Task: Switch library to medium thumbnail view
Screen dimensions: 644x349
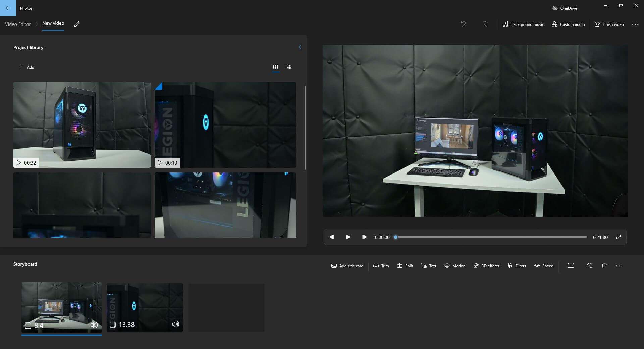Action: pos(275,67)
